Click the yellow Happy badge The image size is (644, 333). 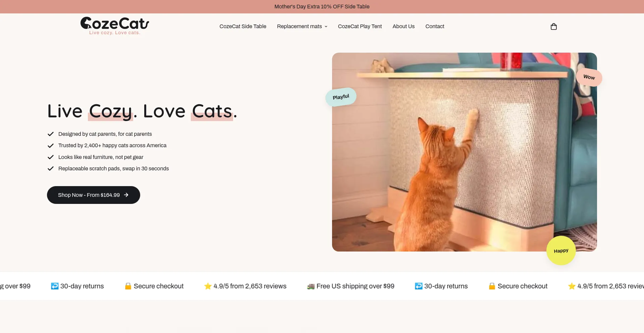(x=561, y=251)
